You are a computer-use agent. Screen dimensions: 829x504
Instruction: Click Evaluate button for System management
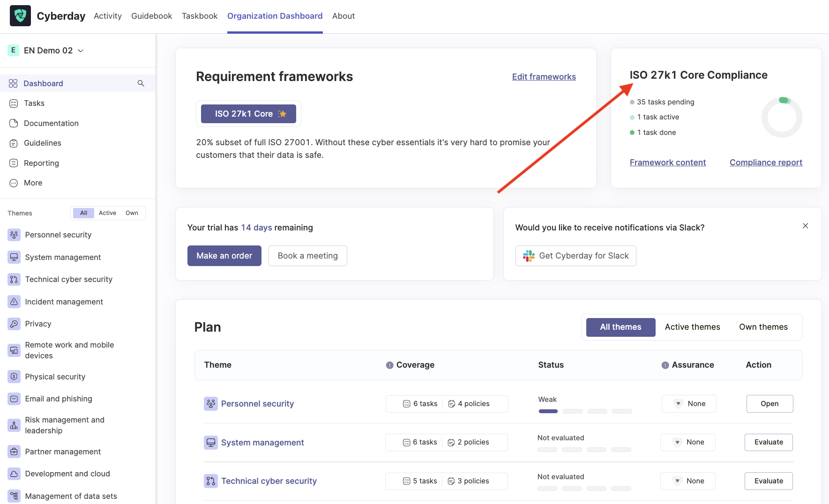[x=769, y=442]
